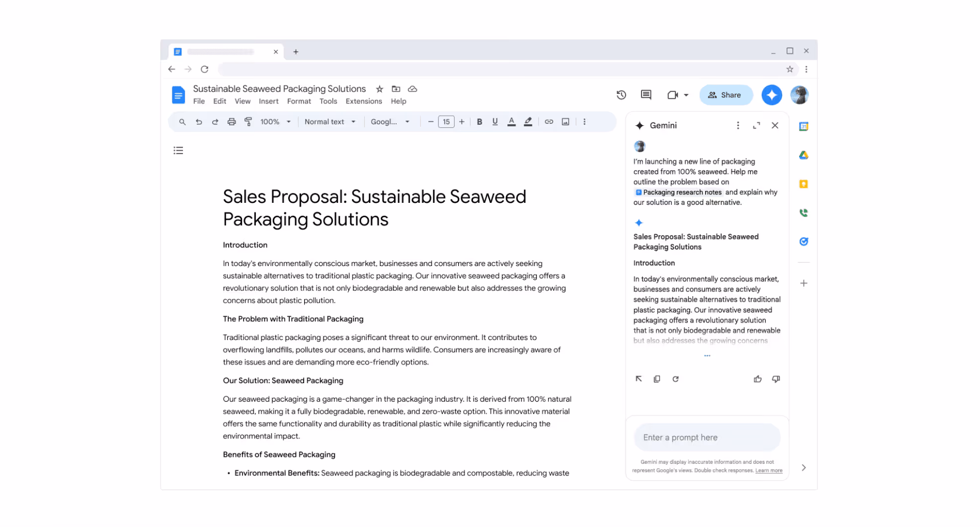
Task: Get add-ons with plus icon
Action: click(804, 283)
